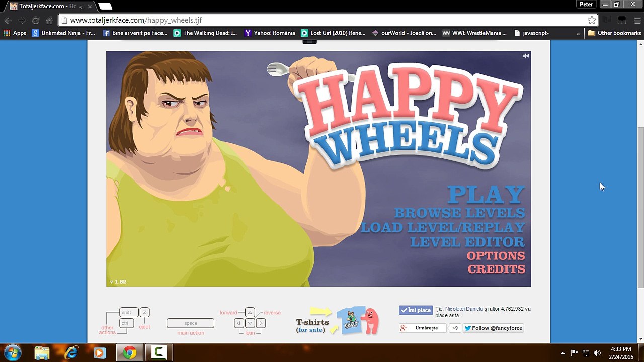Image resolution: width=644 pixels, height=362 pixels.
Task: Click the Z eject key diagram
Action: click(x=144, y=312)
